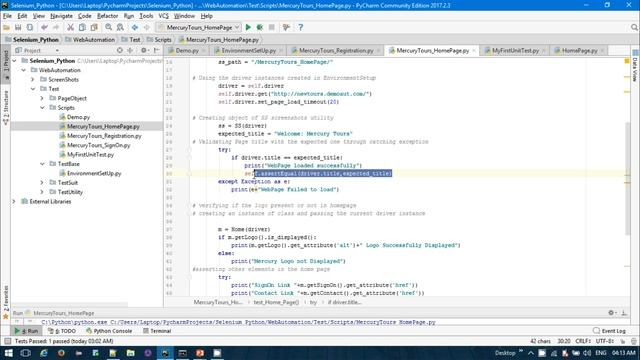Click the Run panel hide/download icon
Viewport: 640px width, 360px height.
tap(624, 313)
